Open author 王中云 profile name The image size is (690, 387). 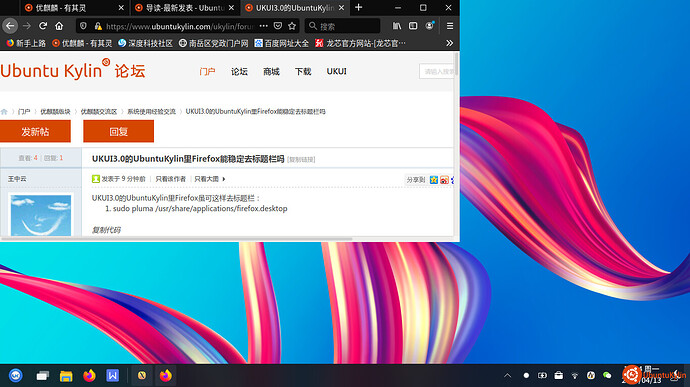[17, 179]
